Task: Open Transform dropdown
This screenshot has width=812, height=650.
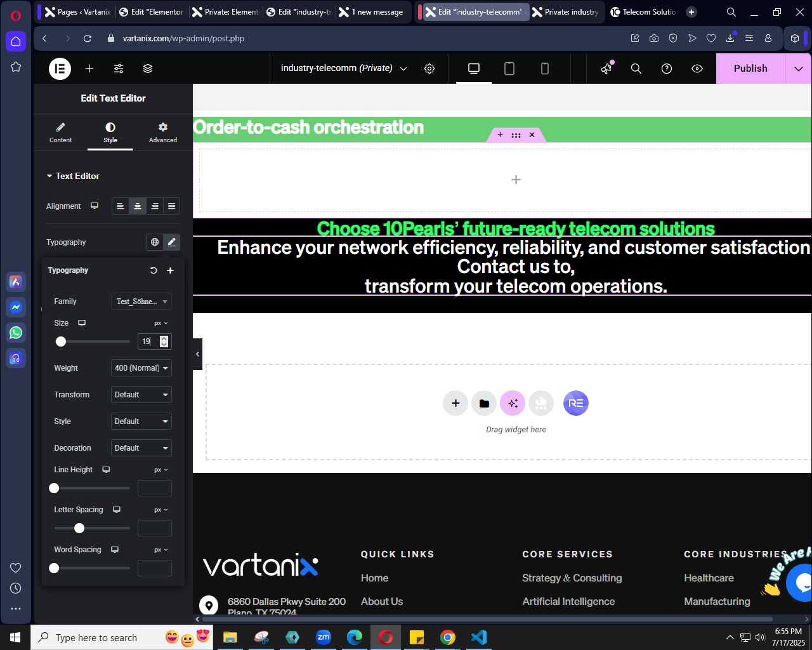Action: coord(141,395)
